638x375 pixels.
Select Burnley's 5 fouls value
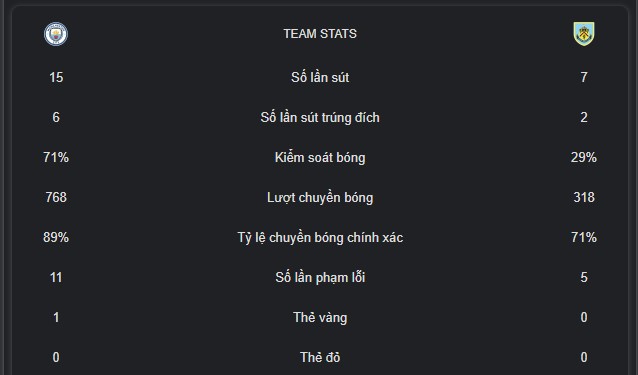[x=584, y=277]
